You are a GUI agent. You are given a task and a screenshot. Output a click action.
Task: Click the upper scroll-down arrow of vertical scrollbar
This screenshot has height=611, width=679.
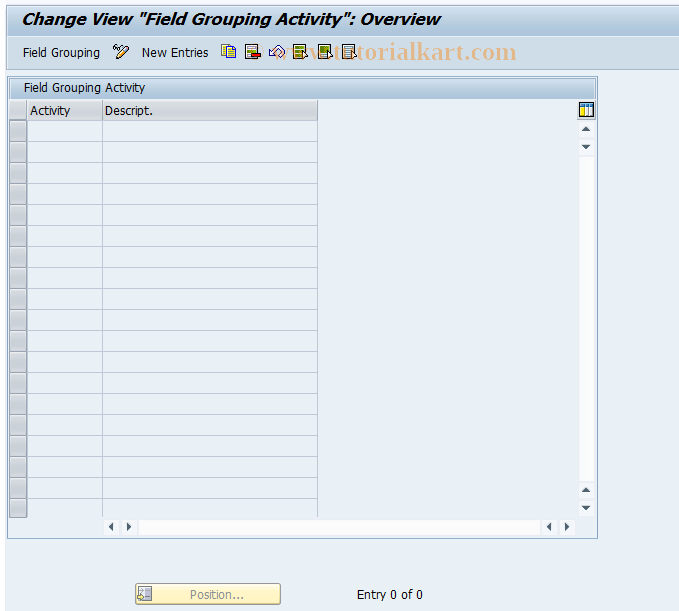point(586,147)
